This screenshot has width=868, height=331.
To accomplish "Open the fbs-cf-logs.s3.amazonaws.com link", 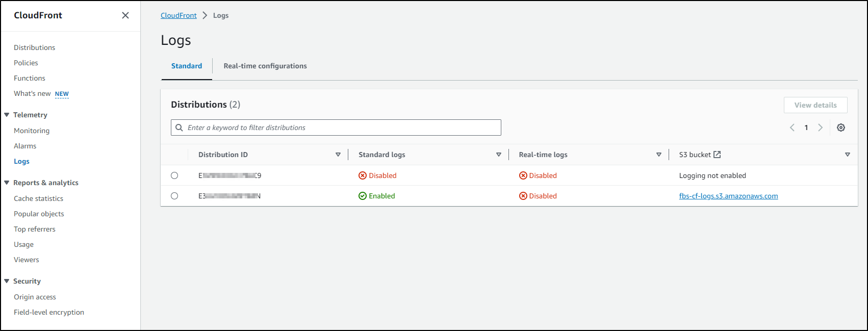I will (x=728, y=196).
